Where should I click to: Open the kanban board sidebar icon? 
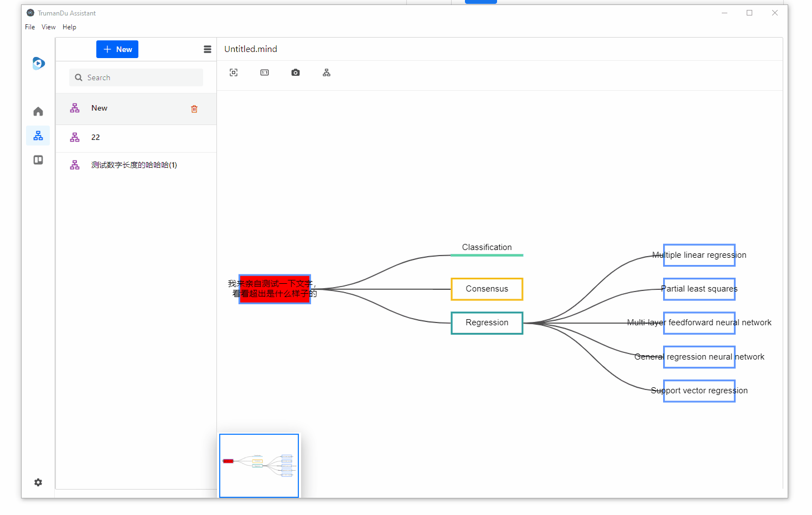38,160
